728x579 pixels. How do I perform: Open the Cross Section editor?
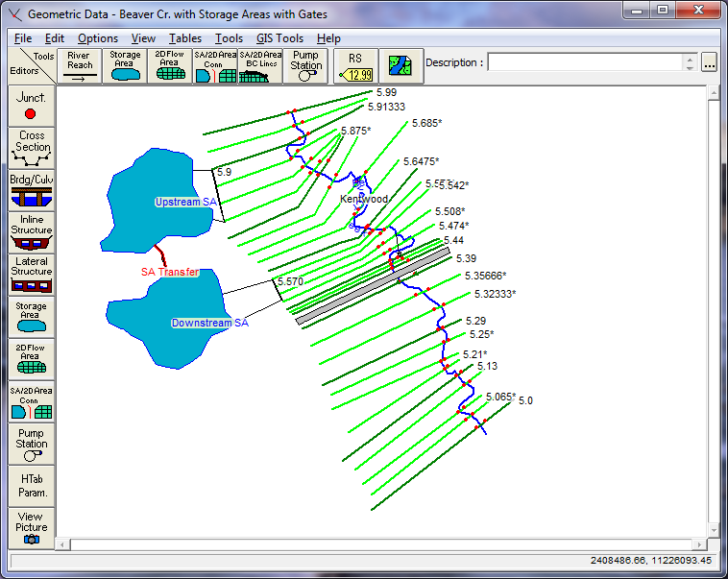(x=31, y=148)
